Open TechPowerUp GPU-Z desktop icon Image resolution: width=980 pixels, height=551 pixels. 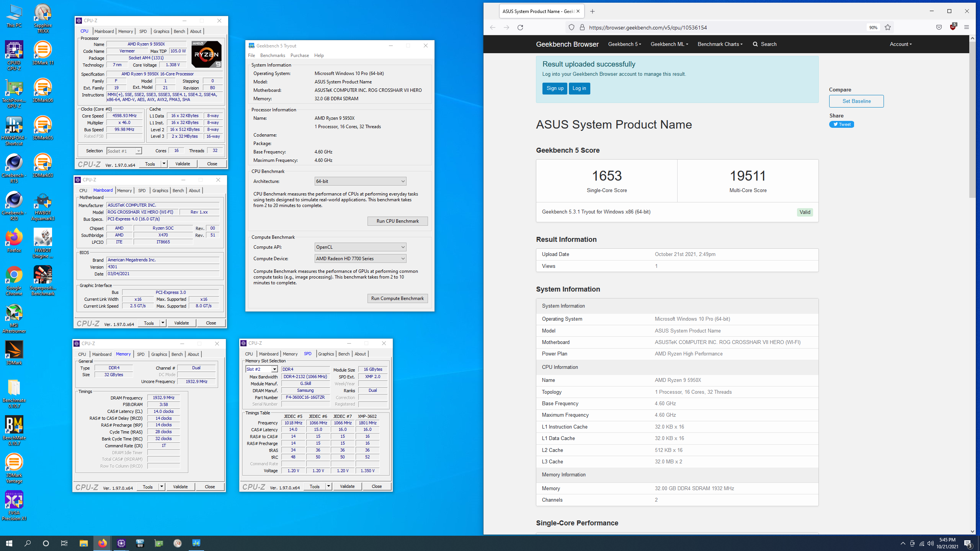pos(14,93)
